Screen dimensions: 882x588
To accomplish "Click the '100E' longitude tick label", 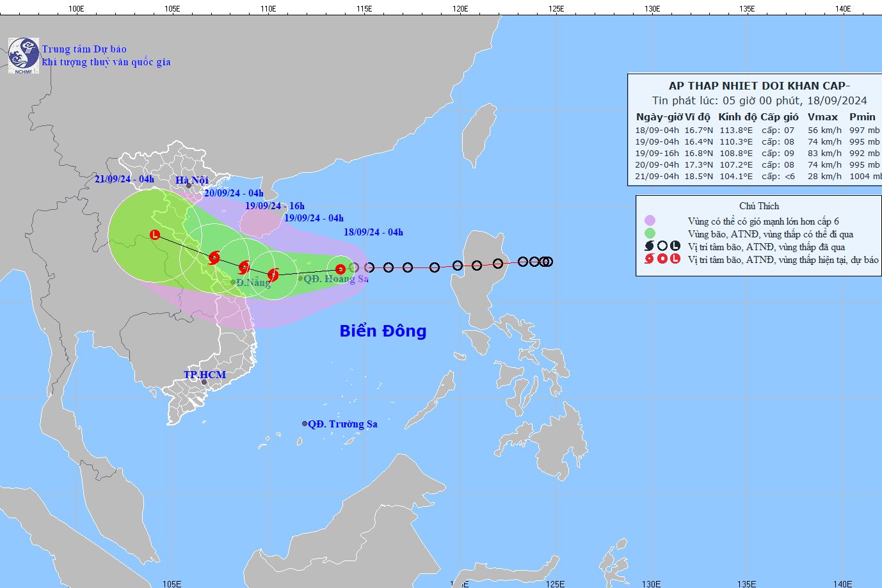I will point(76,8).
